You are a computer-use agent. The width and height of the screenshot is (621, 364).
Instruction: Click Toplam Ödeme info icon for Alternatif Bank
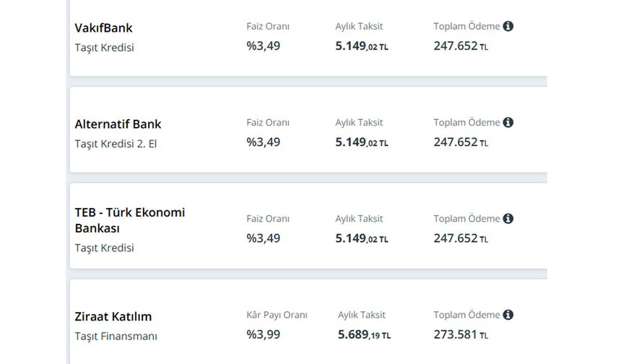point(508,123)
